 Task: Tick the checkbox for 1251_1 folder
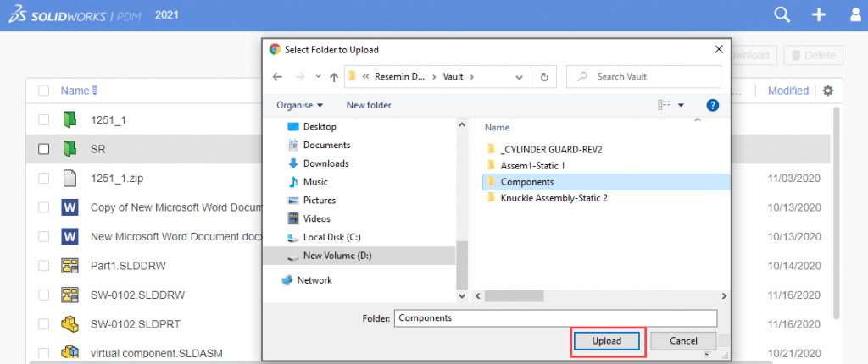(43, 120)
